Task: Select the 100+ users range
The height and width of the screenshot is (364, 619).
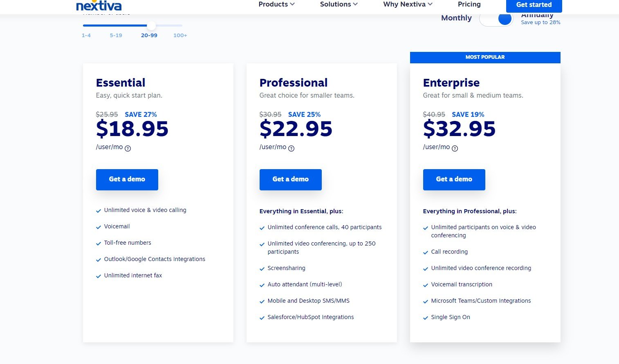Action: click(x=180, y=35)
